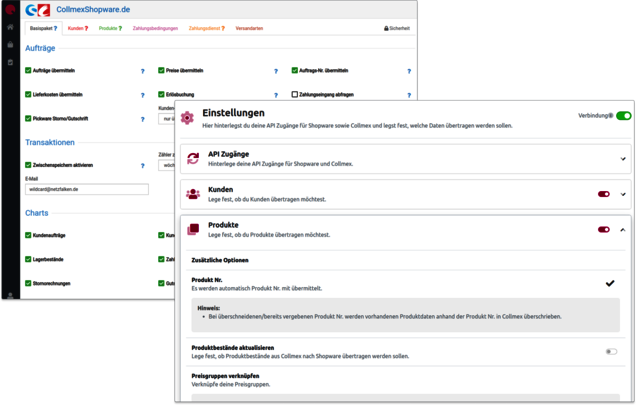Viewport: 636px width, 405px height.
Task: Switch off the Verbindung toggle
Action: 623,116
